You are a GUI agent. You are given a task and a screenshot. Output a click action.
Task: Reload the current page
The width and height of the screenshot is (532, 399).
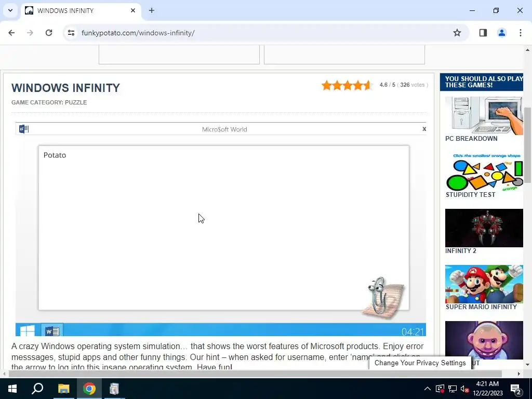pyautogui.click(x=49, y=33)
